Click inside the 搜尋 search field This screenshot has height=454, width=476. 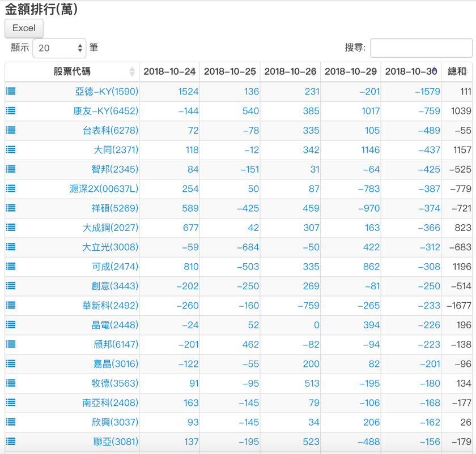420,48
